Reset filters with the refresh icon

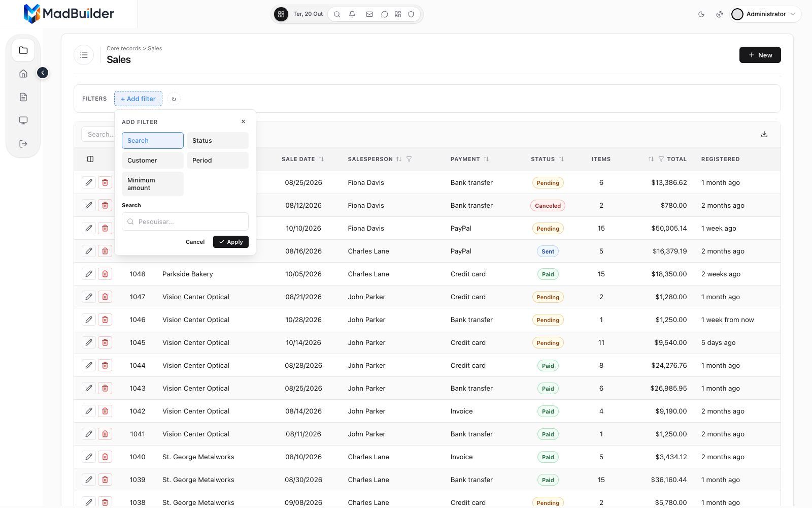[x=174, y=99]
